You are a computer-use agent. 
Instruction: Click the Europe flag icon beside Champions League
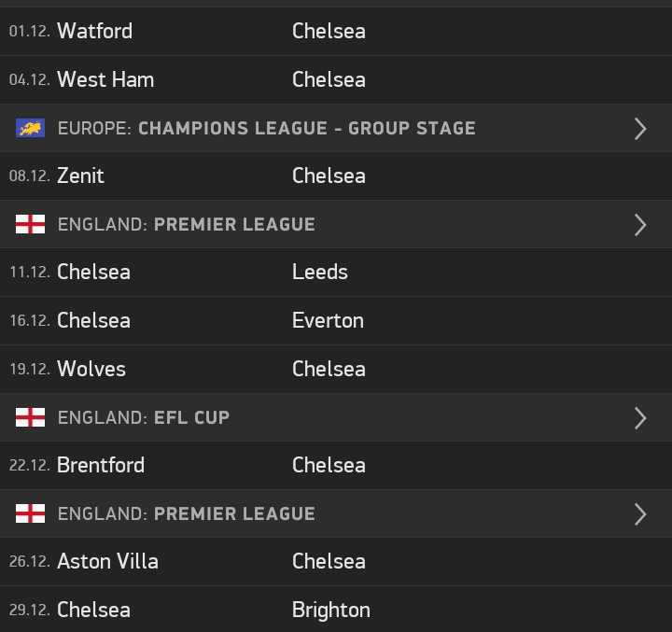[30, 128]
